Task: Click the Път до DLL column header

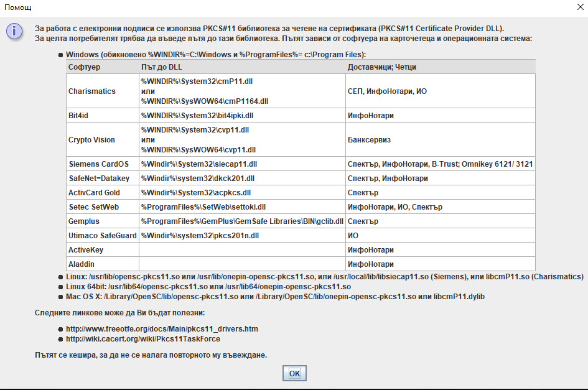Action: click(x=242, y=67)
